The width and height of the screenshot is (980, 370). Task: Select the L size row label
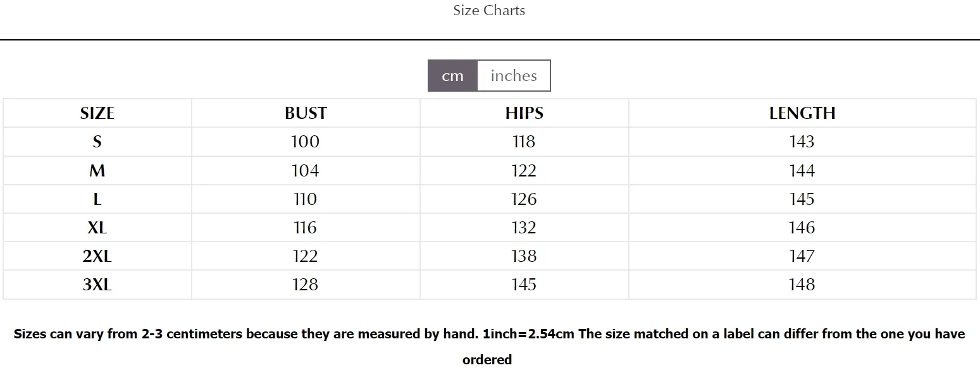coord(97,199)
